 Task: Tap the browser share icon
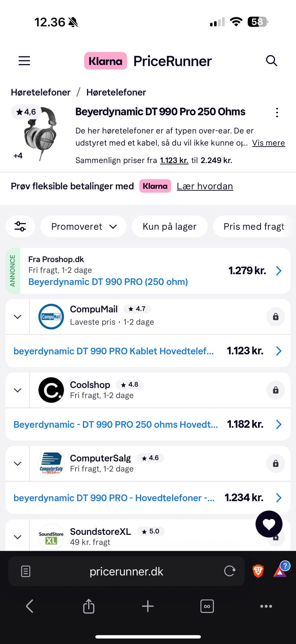tap(88, 606)
